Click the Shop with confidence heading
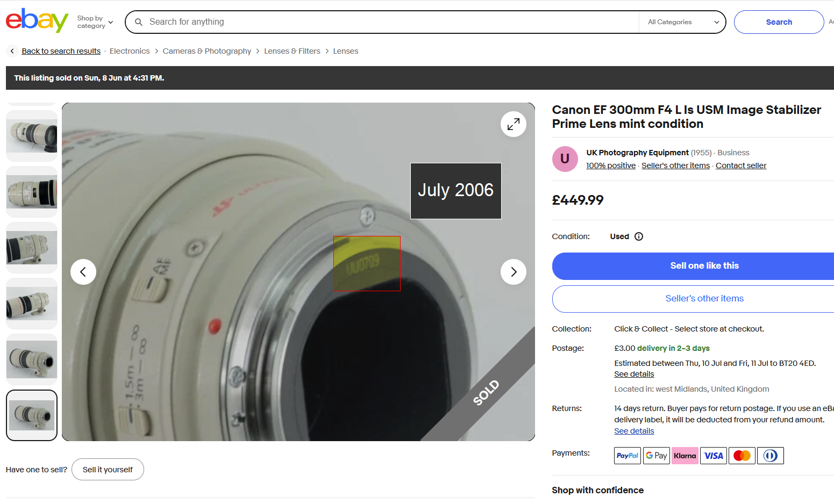The height and width of the screenshot is (504, 834). 597,490
